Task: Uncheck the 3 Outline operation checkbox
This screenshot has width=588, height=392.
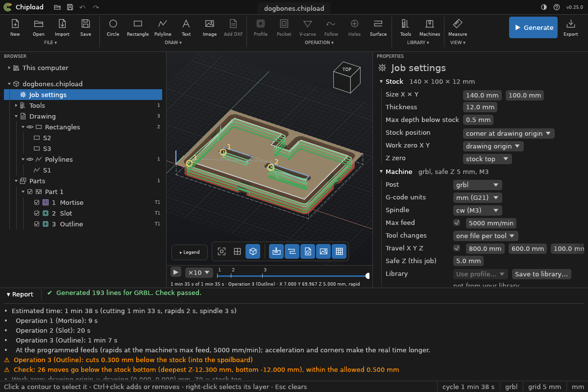Action: tap(37, 224)
